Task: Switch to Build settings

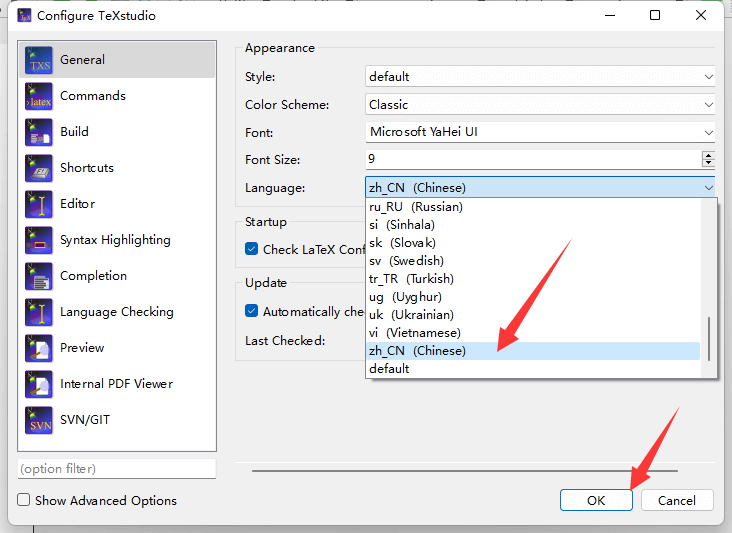Action: click(117, 132)
